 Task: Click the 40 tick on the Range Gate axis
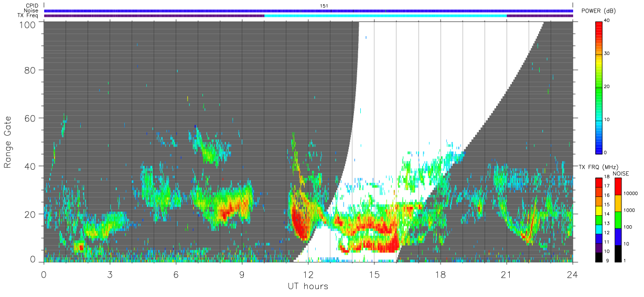click(x=29, y=166)
